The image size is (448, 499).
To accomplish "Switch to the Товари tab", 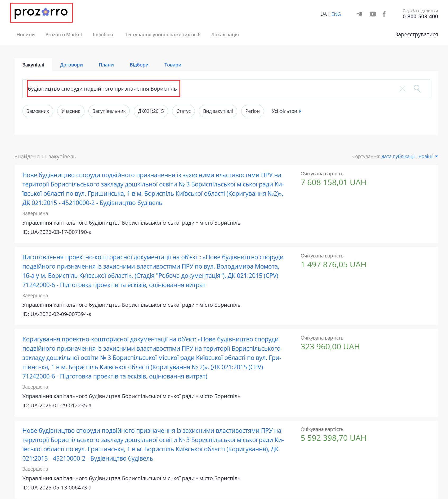I will 173,65.
